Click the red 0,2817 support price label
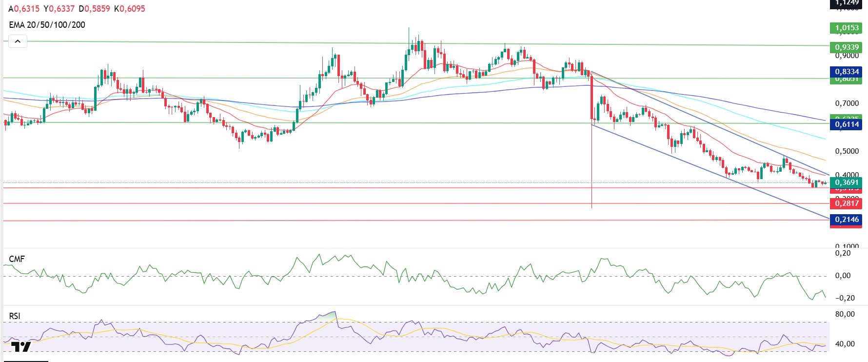This screenshot has width=868, height=362. (x=847, y=203)
